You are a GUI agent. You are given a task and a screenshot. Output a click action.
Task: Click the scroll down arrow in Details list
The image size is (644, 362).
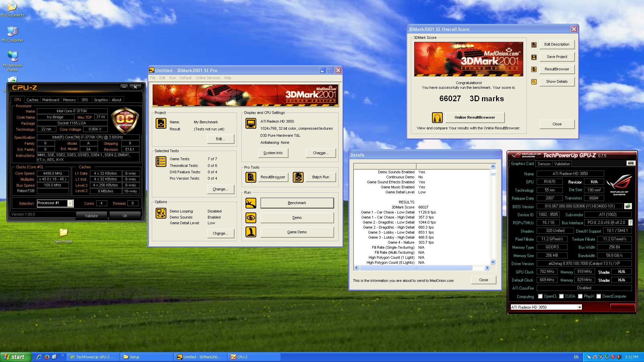[x=493, y=262]
